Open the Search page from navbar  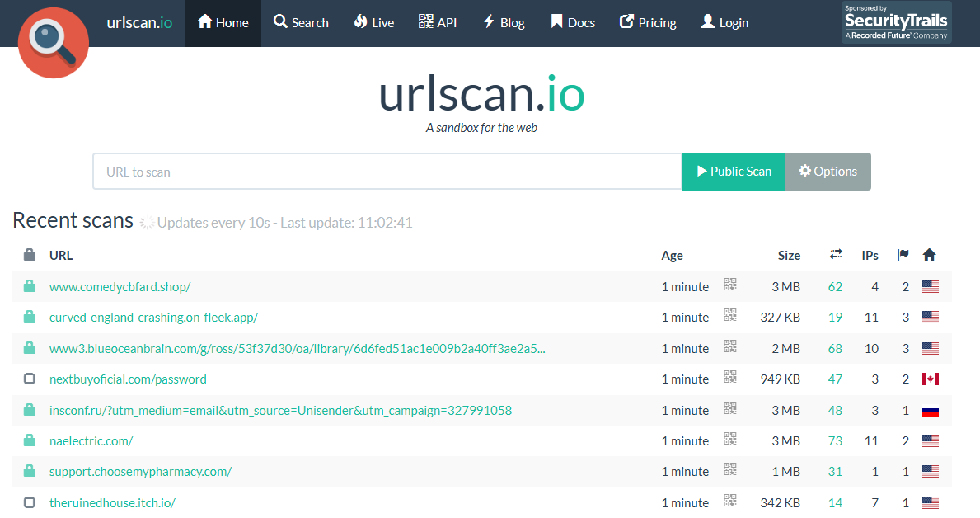point(301,23)
